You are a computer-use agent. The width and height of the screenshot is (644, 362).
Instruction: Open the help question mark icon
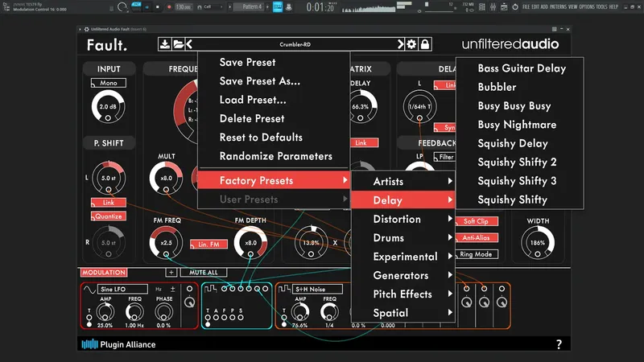(x=559, y=344)
